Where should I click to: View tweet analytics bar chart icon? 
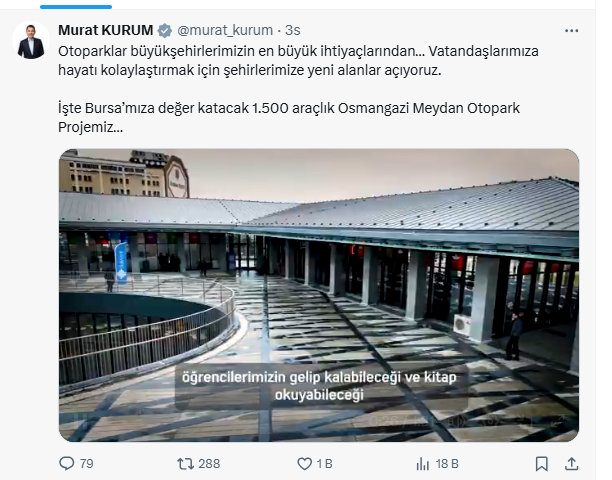tap(423, 464)
